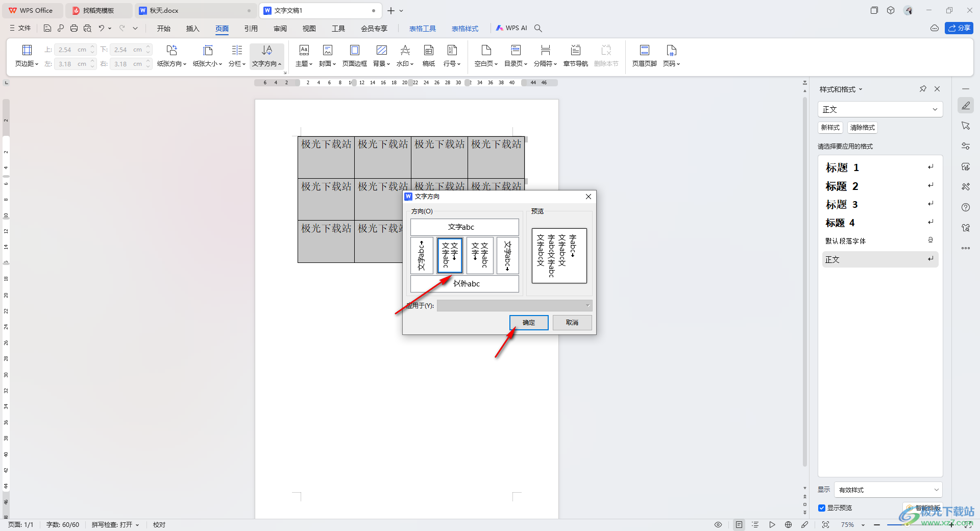Confirm with the 确定 button
Viewport: 980px width, 531px height.
529,323
